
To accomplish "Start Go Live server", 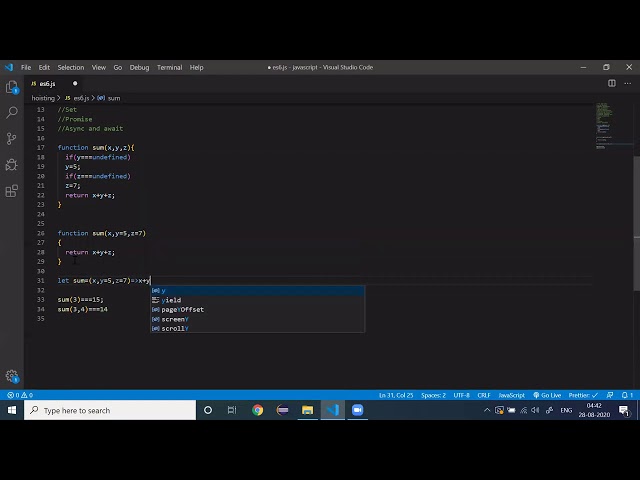I will click(x=547, y=395).
